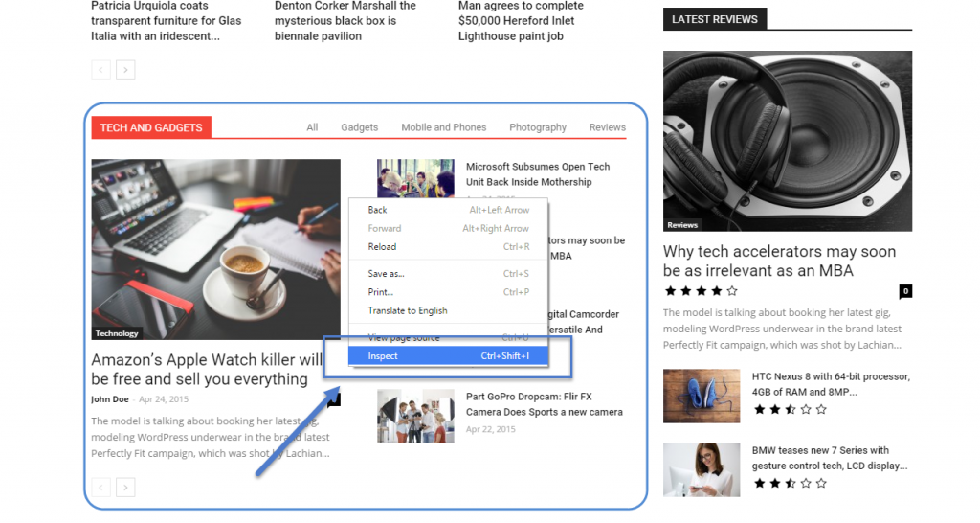Click previous arrow under Tech and Gadgets
The height and width of the screenshot is (523, 980).
[100, 488]
